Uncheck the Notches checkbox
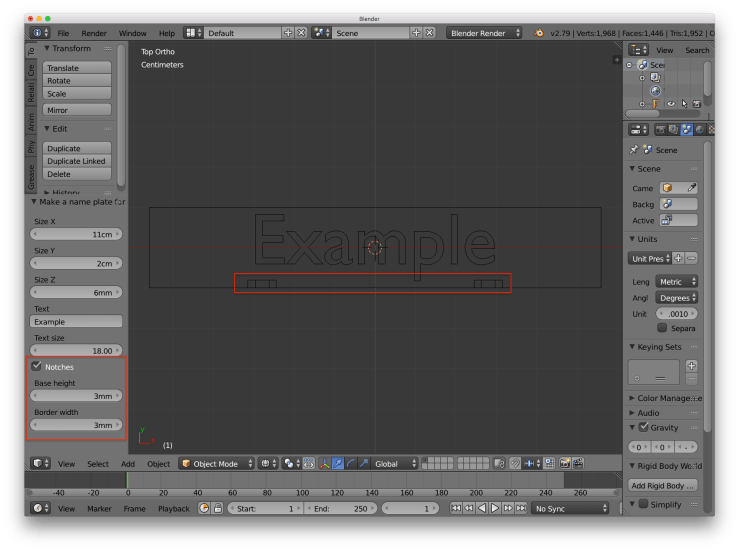This screenshot has width=739, height=551. click(37, 366)
